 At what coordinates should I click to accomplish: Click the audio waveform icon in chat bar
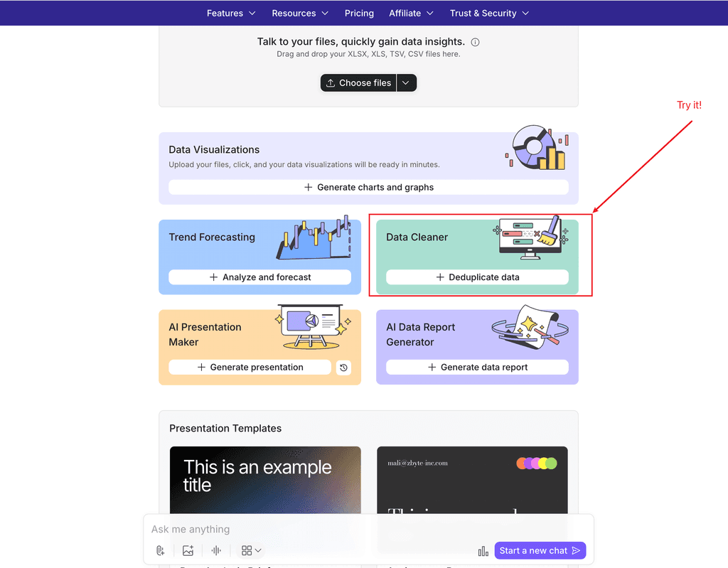point(215,550)
